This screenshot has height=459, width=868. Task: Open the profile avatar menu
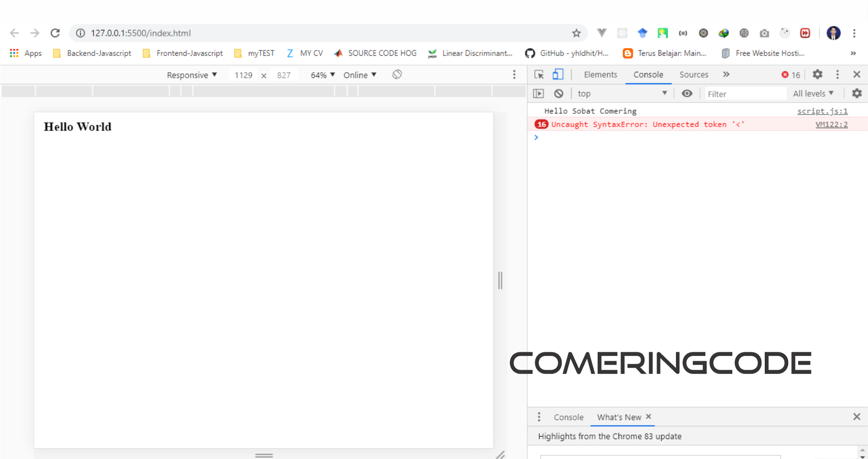(834, 33)
